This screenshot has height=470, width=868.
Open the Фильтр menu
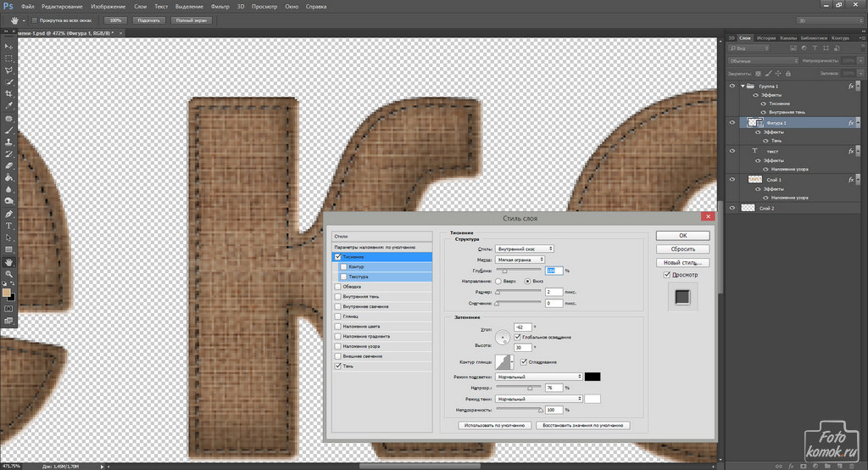click(220, 7)
